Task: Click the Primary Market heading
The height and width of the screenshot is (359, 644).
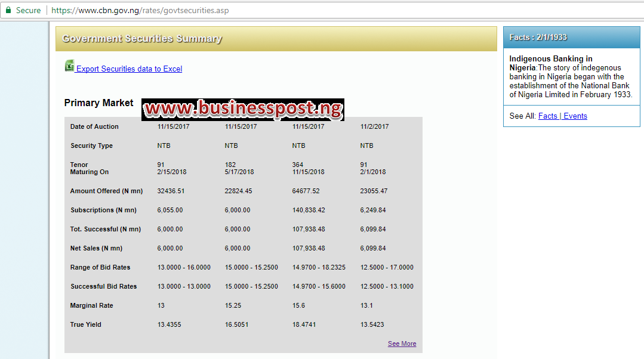Action: [99, 103]
